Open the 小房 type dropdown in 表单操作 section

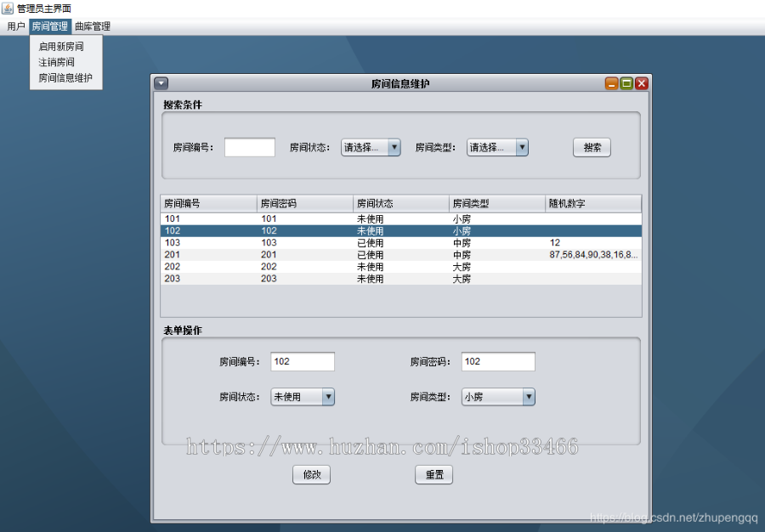click(x=528, y=397)
